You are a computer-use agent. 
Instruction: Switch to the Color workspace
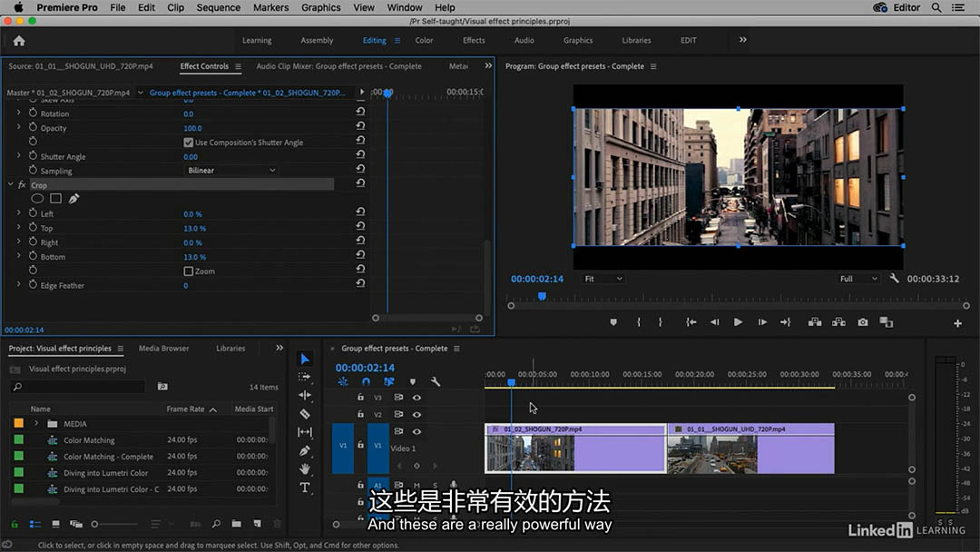point(424,40)
